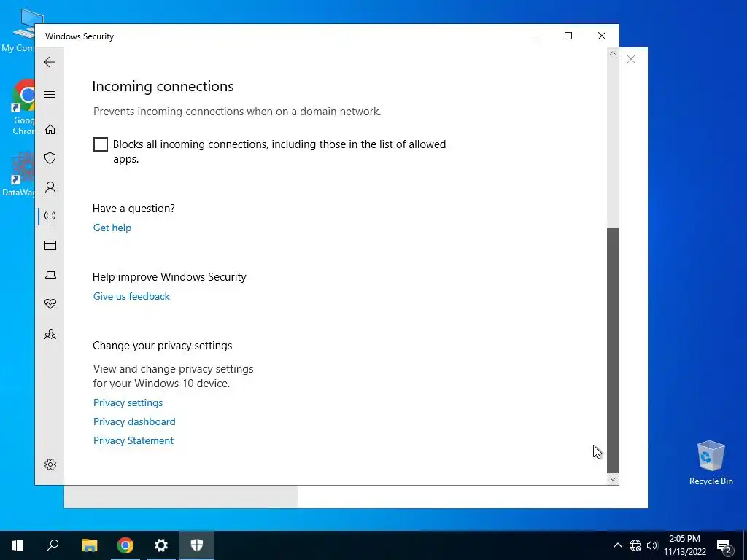Open Privacy dashboard link
The width and height of the screenshot is (747, 560).
[134, 422]
